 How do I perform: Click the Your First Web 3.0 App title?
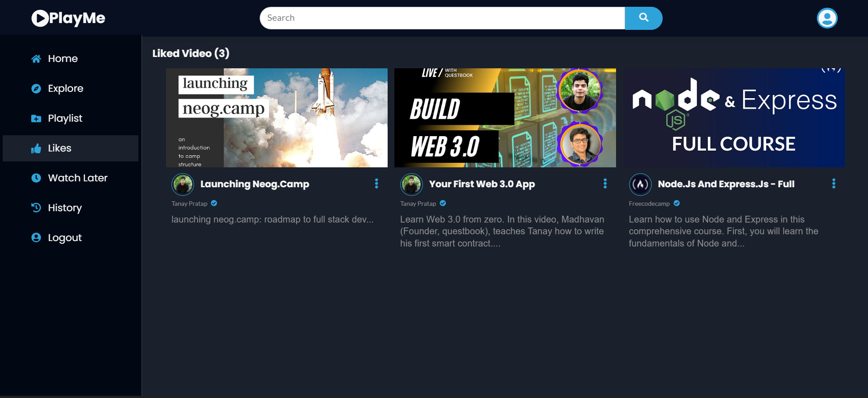pyautogui.click(x=482, y=184)
